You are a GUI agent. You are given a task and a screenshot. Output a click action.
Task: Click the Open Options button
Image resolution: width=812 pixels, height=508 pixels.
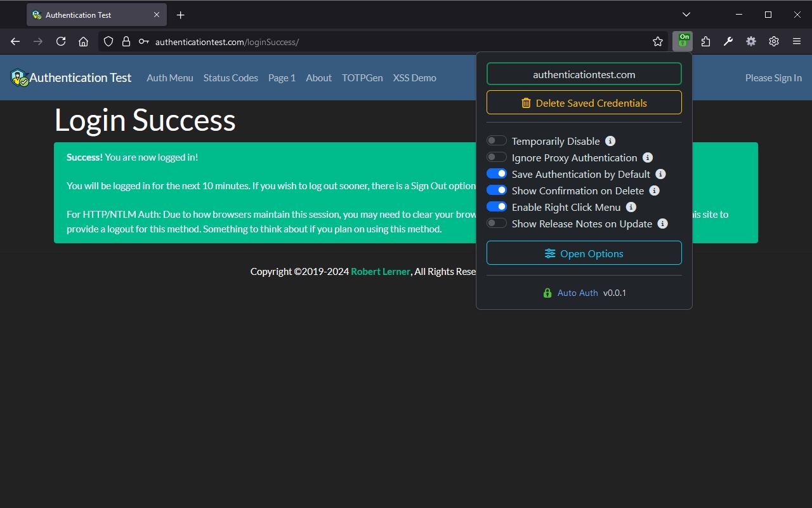(584, 253)
